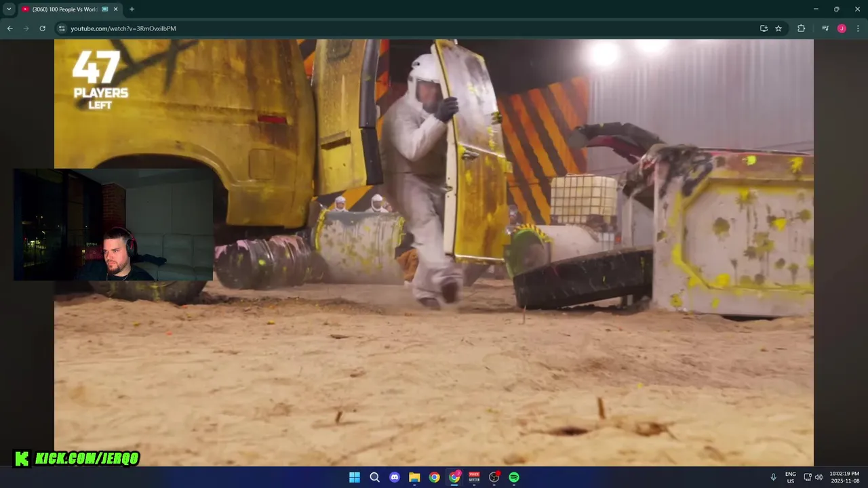Open the clock showing 10:02:19 PM
This screenshot has height=488, width=868.
845,477
